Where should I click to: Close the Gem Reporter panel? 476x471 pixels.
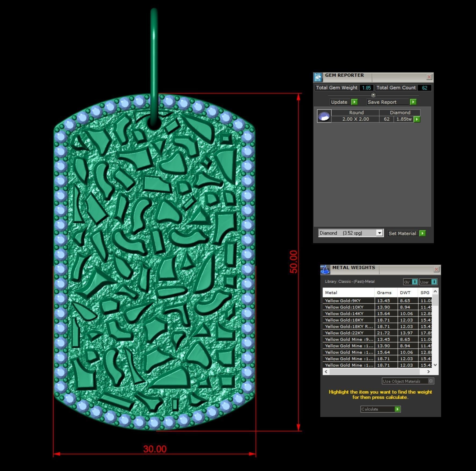429,77
